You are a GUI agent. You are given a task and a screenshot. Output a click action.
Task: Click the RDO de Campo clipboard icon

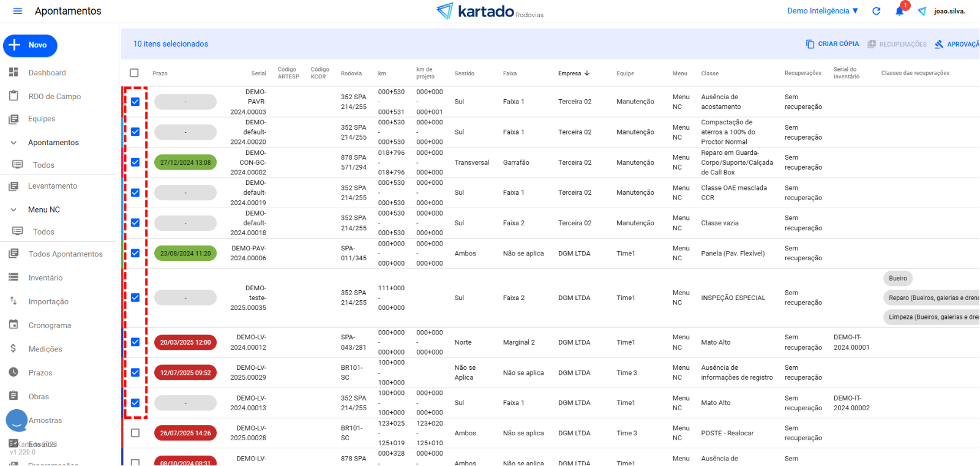[x=13, y=96]
